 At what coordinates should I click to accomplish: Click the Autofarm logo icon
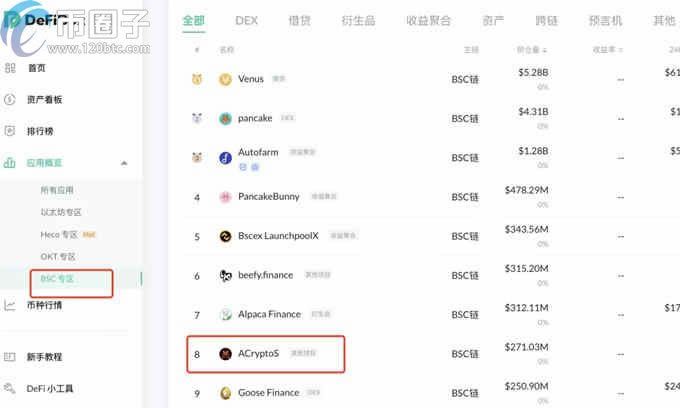(x=225, y=158)
